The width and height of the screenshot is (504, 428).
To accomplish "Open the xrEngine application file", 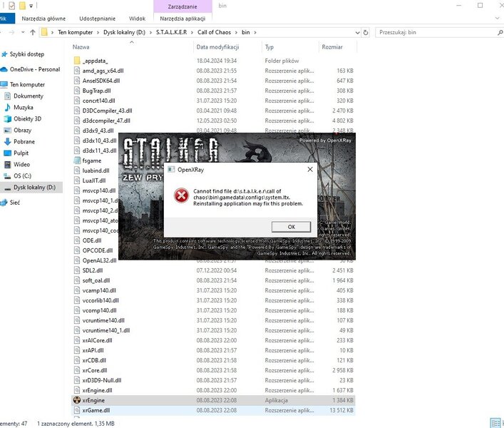I will click(92, 400).
